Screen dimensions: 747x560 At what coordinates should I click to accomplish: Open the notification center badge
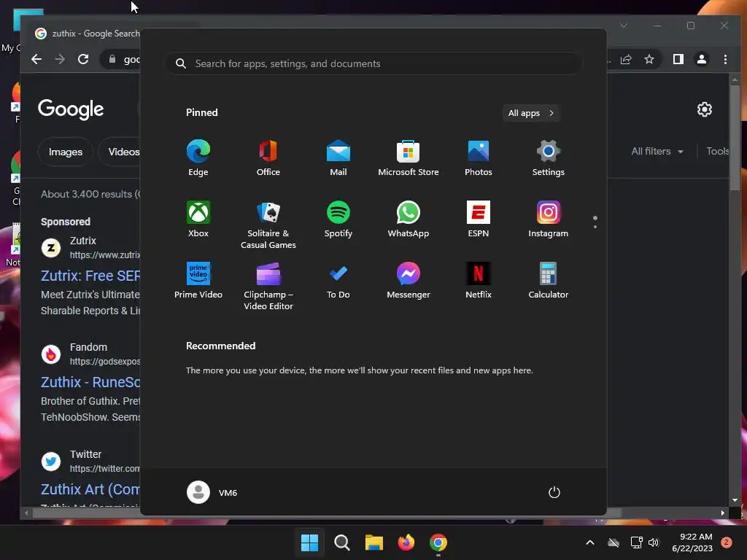coord(727,542)
